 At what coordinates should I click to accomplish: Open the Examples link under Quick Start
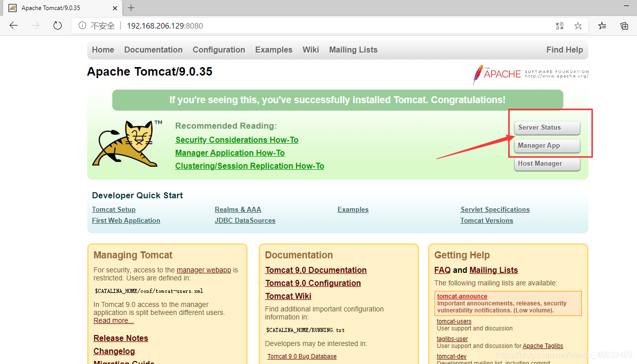353,209
